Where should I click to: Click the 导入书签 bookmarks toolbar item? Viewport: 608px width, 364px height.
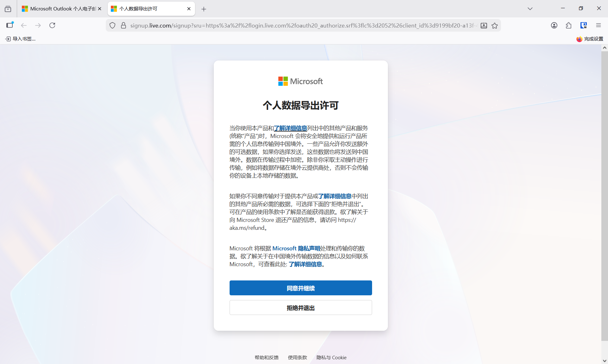pyautogui.click(x=21, y=39)
